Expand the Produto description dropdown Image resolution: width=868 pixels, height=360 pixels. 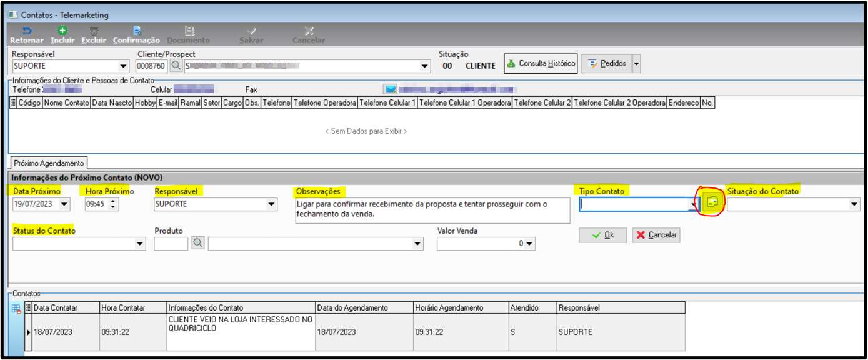pos(418,244)
